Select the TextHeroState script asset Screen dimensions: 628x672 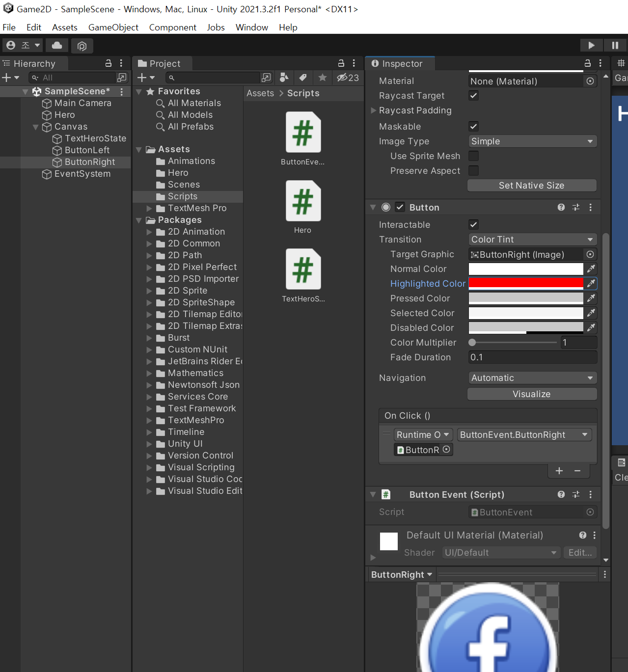tap(303, 276)
